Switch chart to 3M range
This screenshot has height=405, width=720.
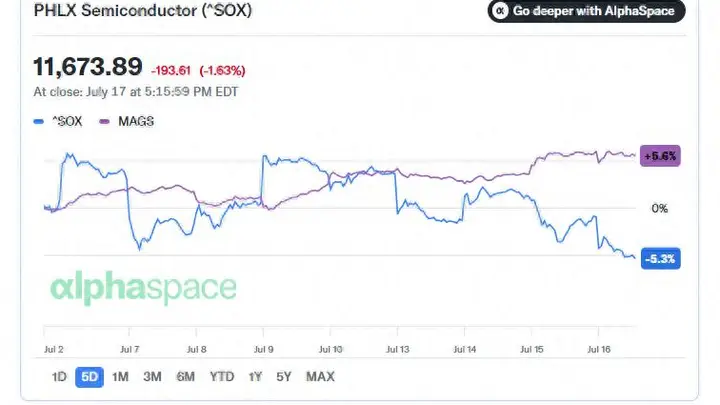[x=152, y=377]
